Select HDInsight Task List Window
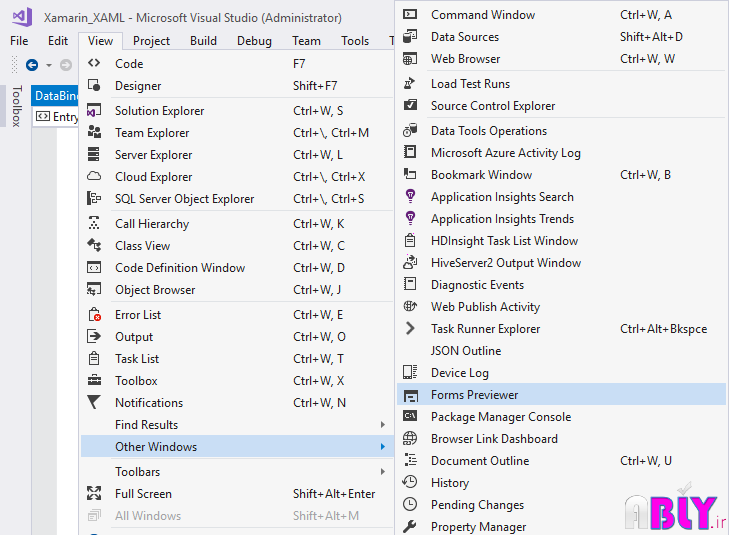The height and width of the screenshot is (535, 729). tap(561, 240)
